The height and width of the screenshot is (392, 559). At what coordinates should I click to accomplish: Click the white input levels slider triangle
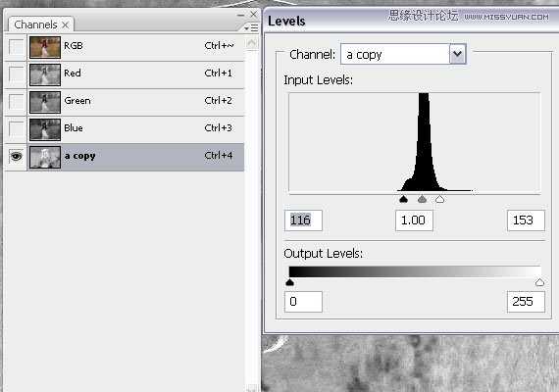(439, 199)
